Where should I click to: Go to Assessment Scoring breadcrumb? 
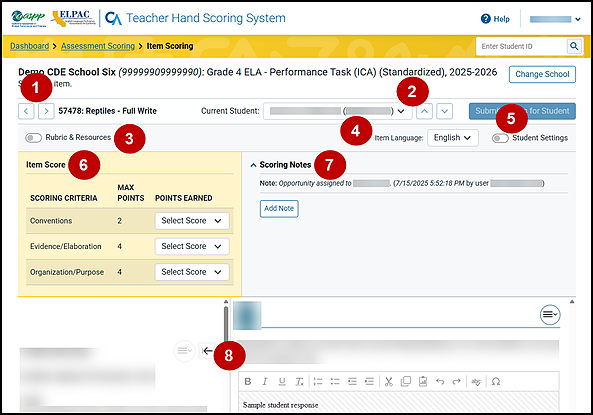98,46
